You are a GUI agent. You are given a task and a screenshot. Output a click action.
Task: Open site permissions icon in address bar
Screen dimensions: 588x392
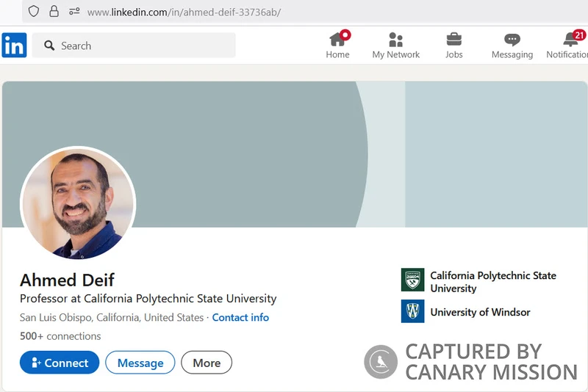tap(73, 12)
